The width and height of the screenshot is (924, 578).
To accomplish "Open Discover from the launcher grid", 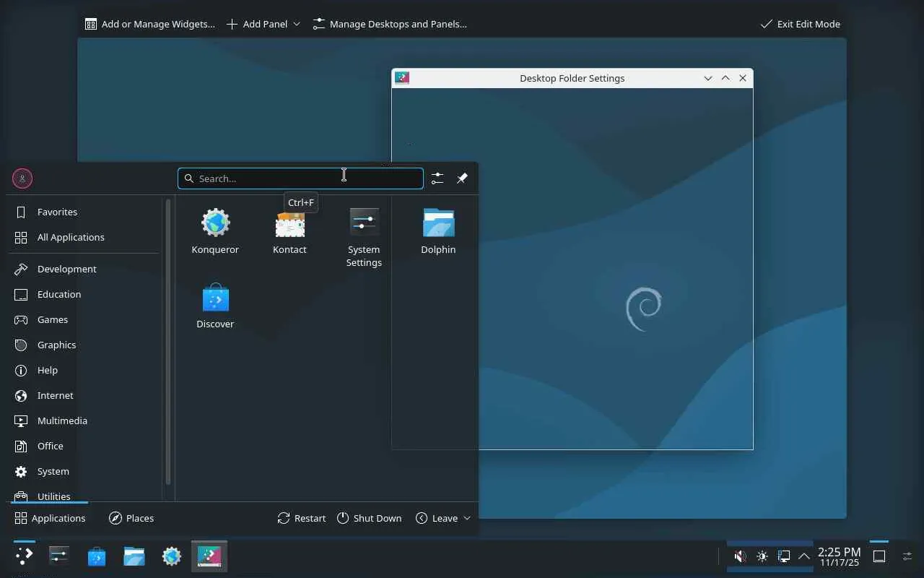I will pos(215,306).
